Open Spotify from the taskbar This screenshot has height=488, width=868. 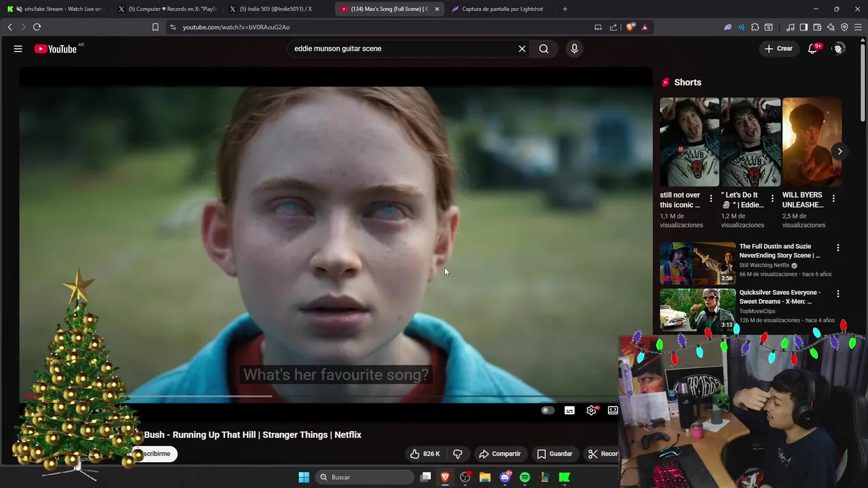click(525, 477)
